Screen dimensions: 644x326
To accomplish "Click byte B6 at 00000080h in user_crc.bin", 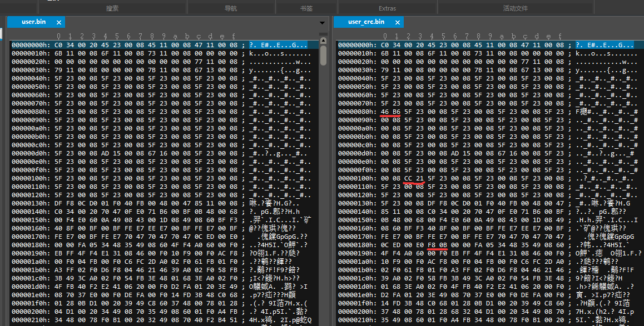I will point(397,112).
